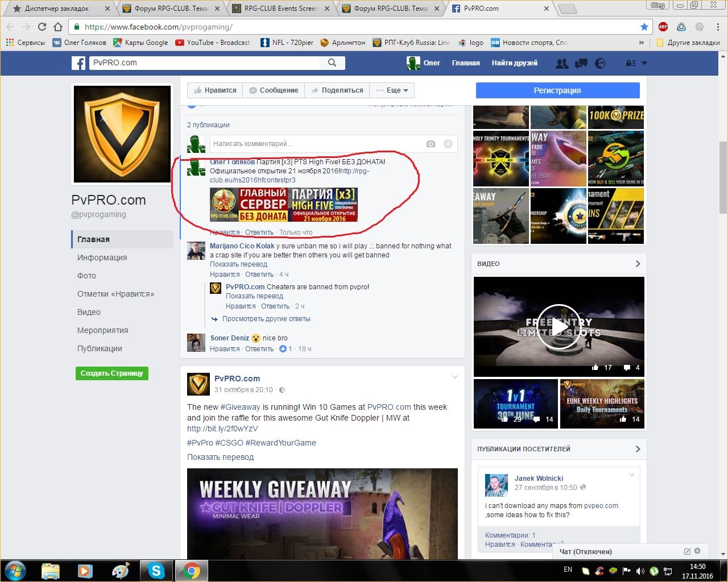This screenshot has height=582, width=728.
Task: Click the green Создать Страницу button
Action: coord(111,373)
